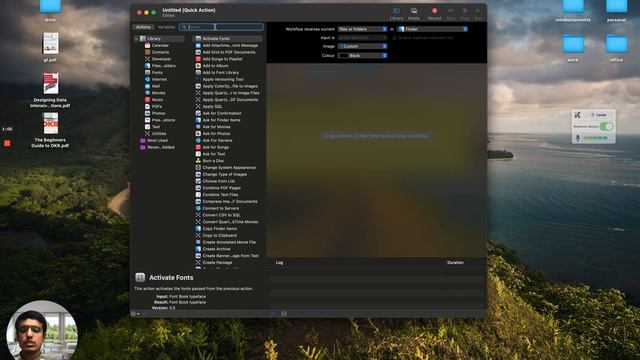
Task: Switch to the Variables tab
Action: click(x=166, y=27)
